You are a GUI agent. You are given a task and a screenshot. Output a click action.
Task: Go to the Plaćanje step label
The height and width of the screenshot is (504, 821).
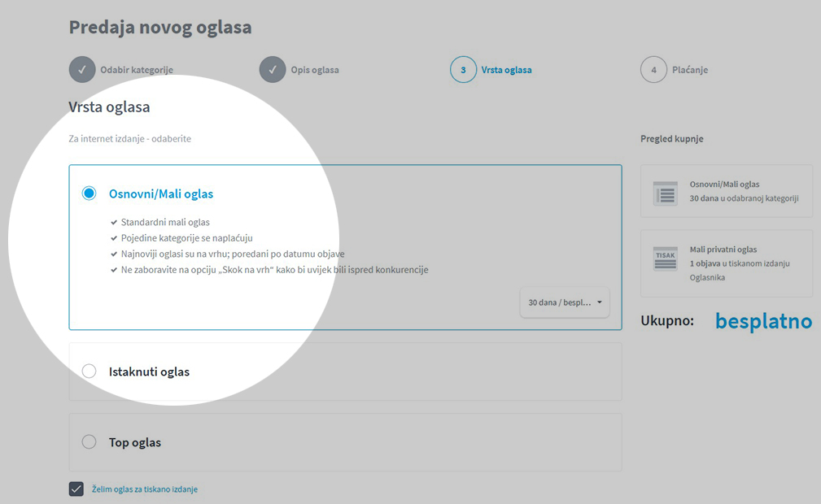[x=689, y=70]
